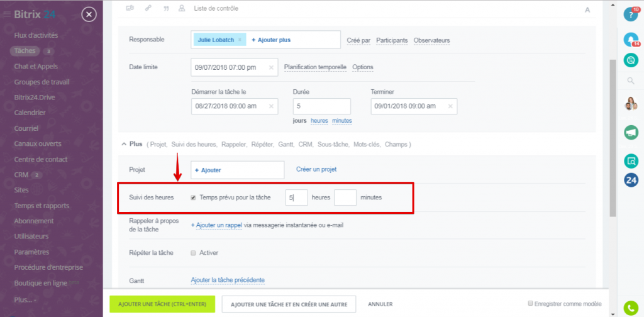Open the teal search-document icon
Image resolution: width=644 pixels, height=317 pixels.
[630, 161]
